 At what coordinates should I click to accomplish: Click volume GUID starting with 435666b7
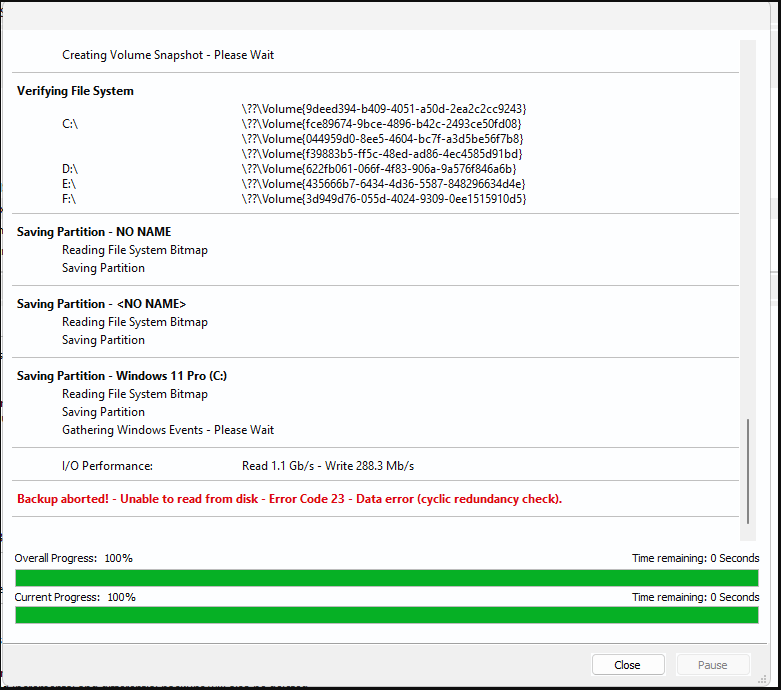click(x=384, y=184)
